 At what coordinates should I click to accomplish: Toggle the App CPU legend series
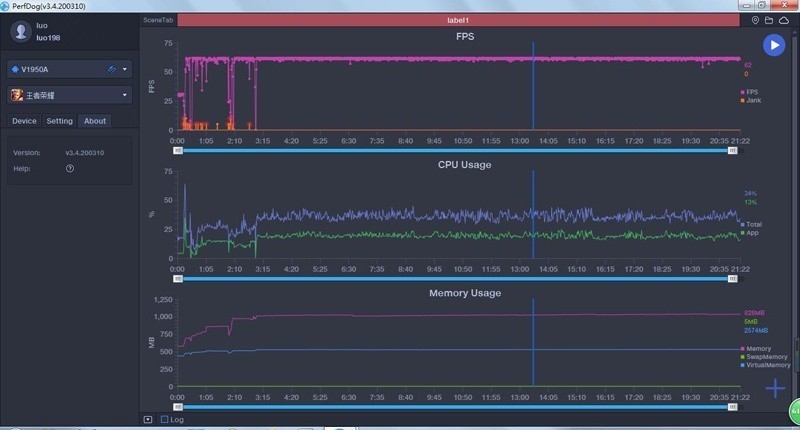point(749,233)
